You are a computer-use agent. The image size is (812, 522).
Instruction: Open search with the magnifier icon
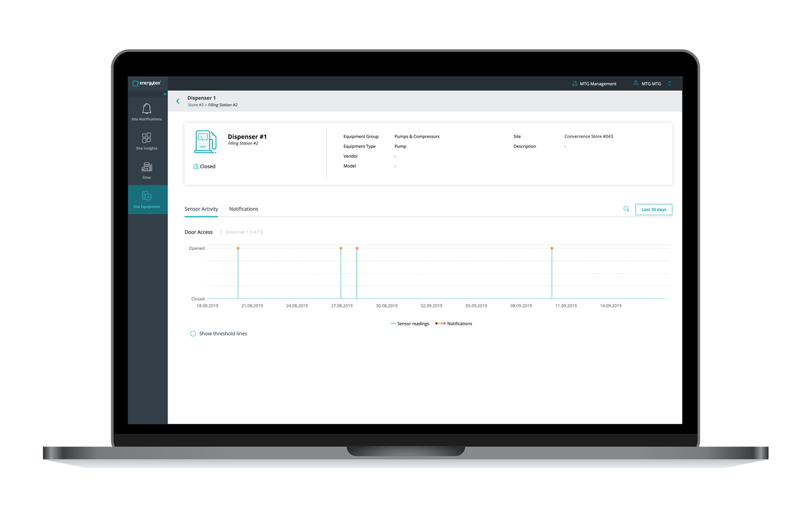[626, 209]
